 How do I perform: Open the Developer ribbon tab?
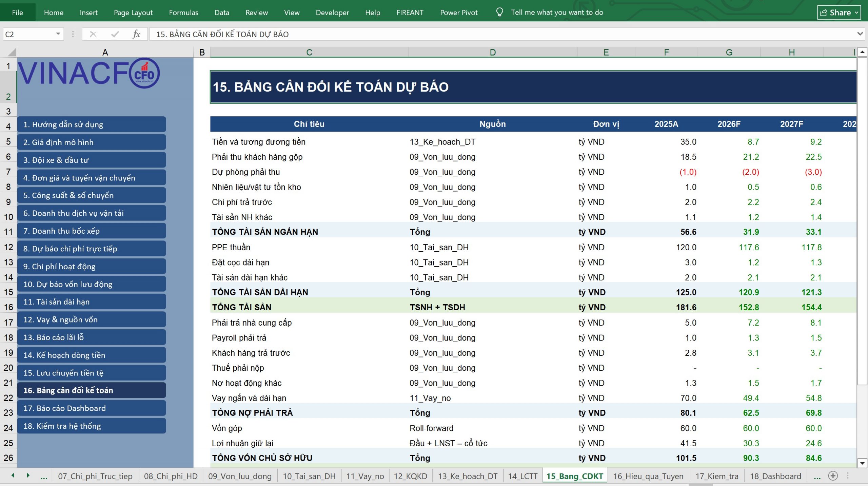[x=332, y=13]
